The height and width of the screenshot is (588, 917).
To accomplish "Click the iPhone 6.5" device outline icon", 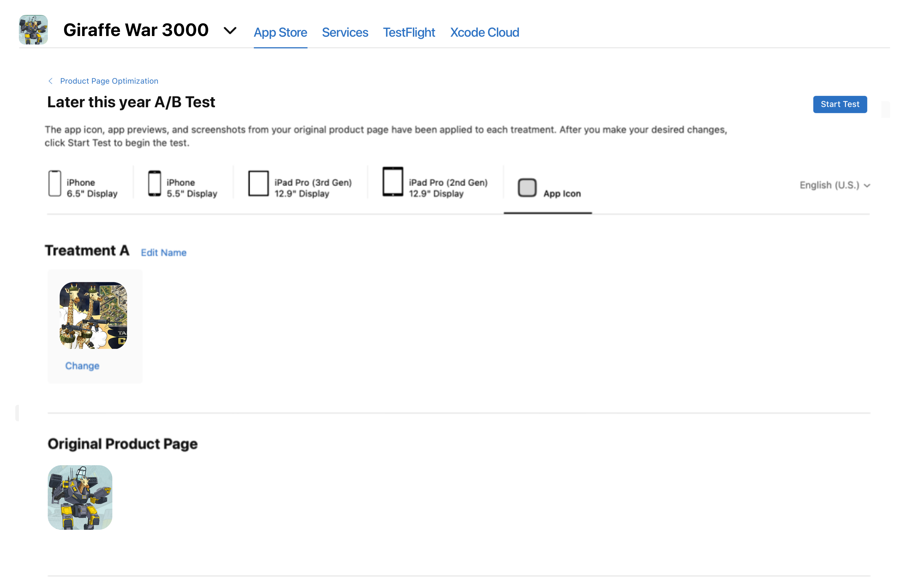I will (55, 184).
